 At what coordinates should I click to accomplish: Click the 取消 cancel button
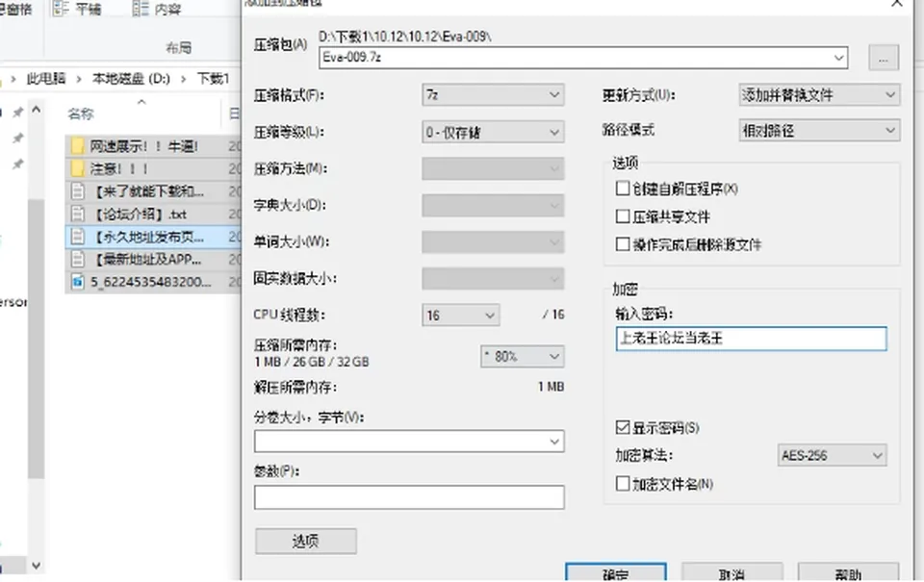pos(731,572)
